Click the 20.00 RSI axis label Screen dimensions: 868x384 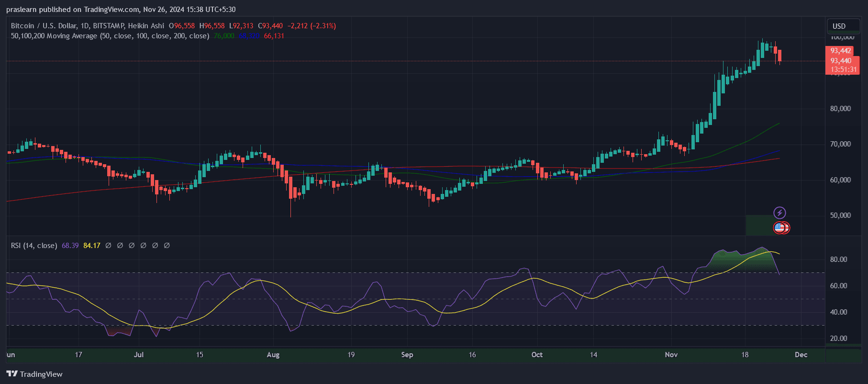(838, 339)
